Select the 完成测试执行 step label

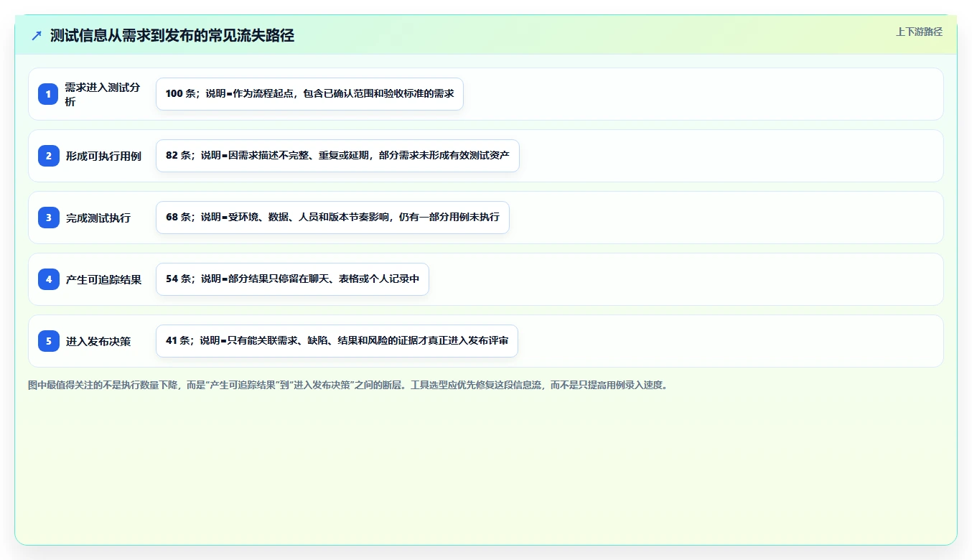pos(98,218)
